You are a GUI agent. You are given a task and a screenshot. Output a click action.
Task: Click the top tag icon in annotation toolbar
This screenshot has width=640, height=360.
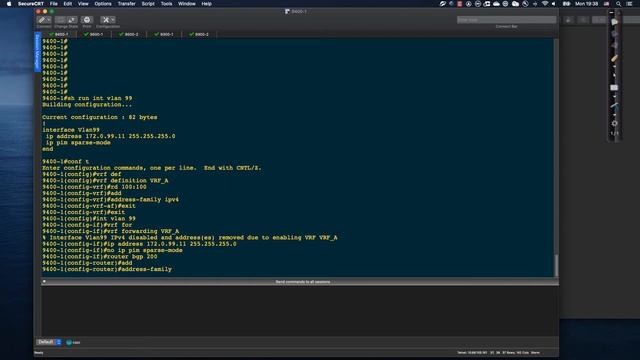614,22
